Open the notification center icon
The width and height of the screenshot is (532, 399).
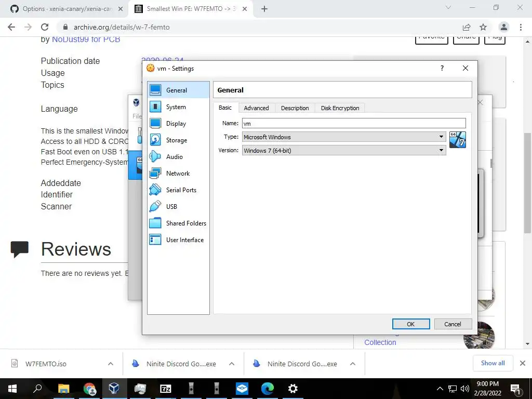coord(515,389)
